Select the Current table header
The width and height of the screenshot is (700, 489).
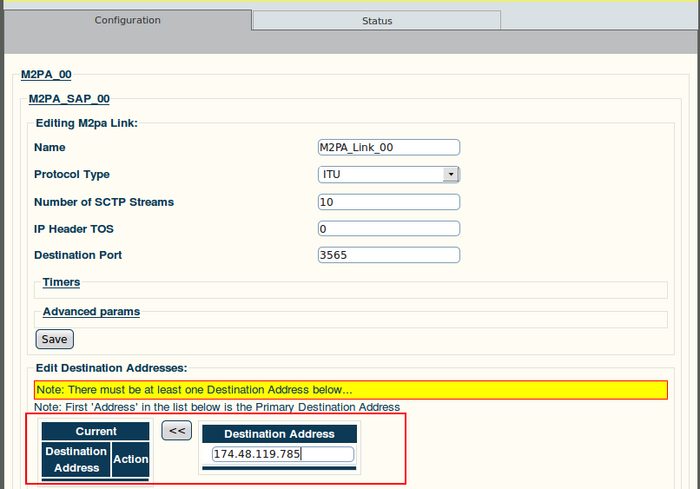(96, 431)
